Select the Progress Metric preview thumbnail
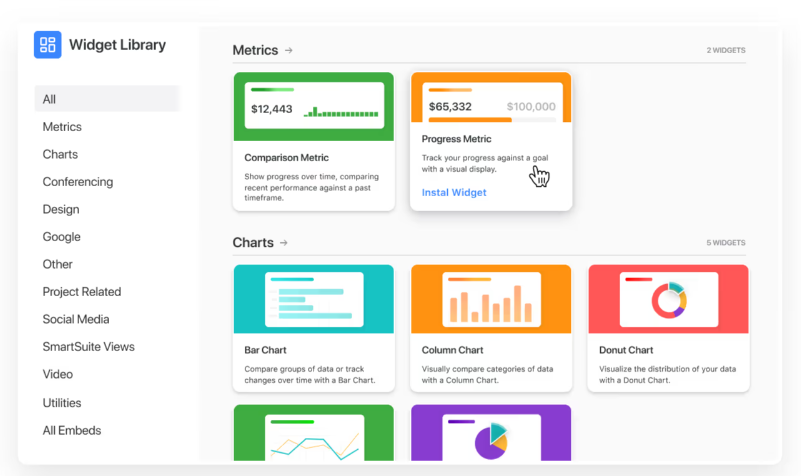The image size is (801, 476). click(x=491, y=97)
